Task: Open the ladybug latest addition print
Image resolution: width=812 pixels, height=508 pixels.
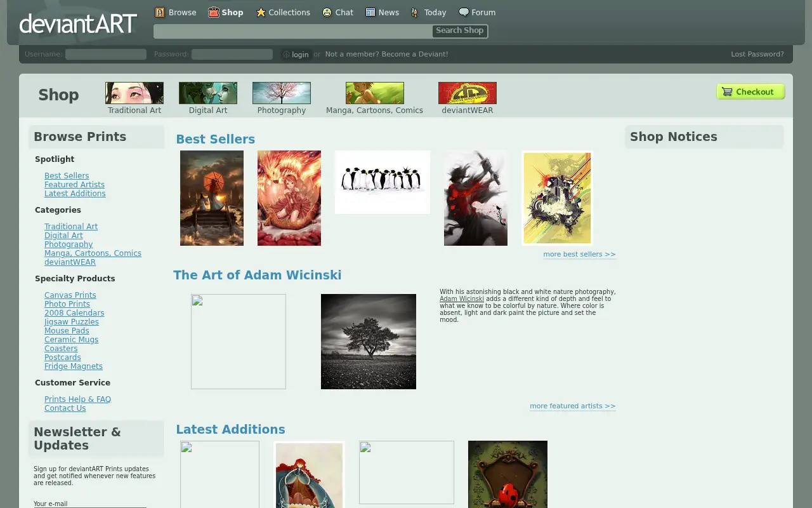Action: point(507,474)
